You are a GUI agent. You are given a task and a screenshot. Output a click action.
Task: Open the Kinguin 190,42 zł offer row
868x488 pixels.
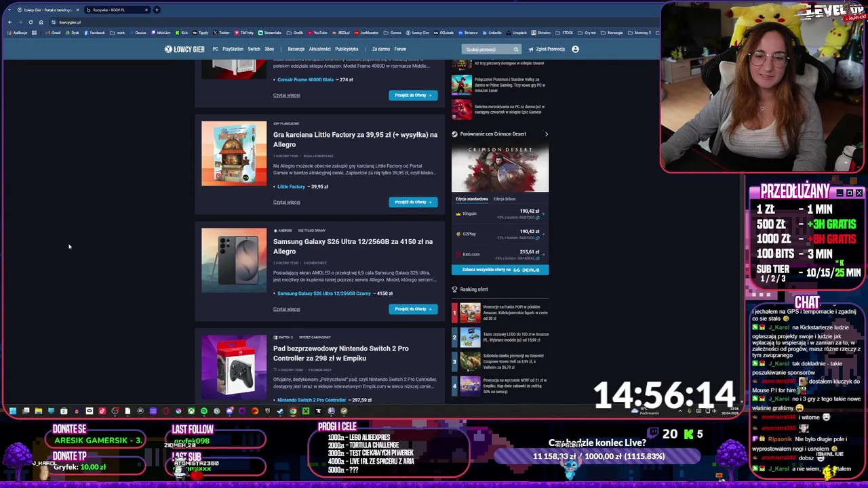point(500,213)
